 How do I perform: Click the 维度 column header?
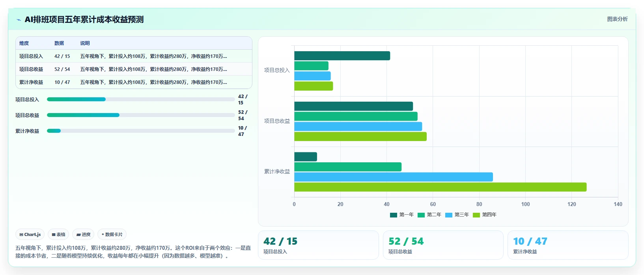[24, 43]
